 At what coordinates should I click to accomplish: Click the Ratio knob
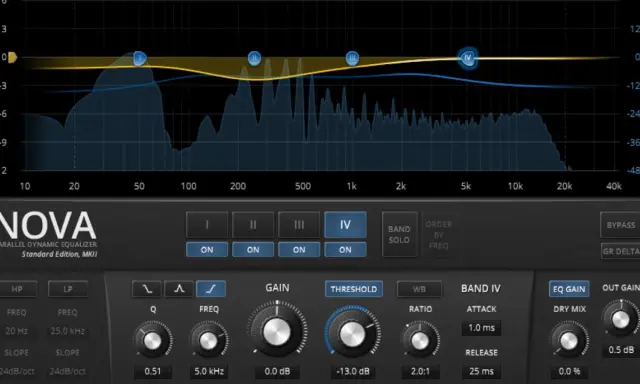pyautogui.click(x=420, y=340)
